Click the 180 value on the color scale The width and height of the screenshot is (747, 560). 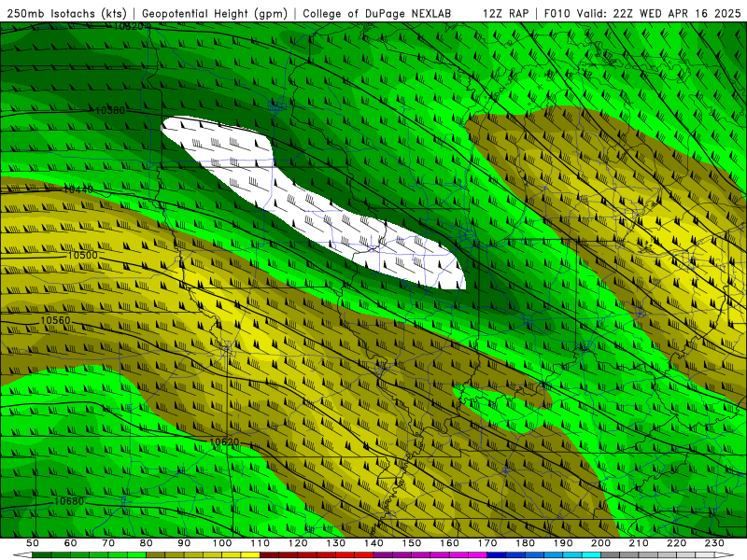point(525,543)
